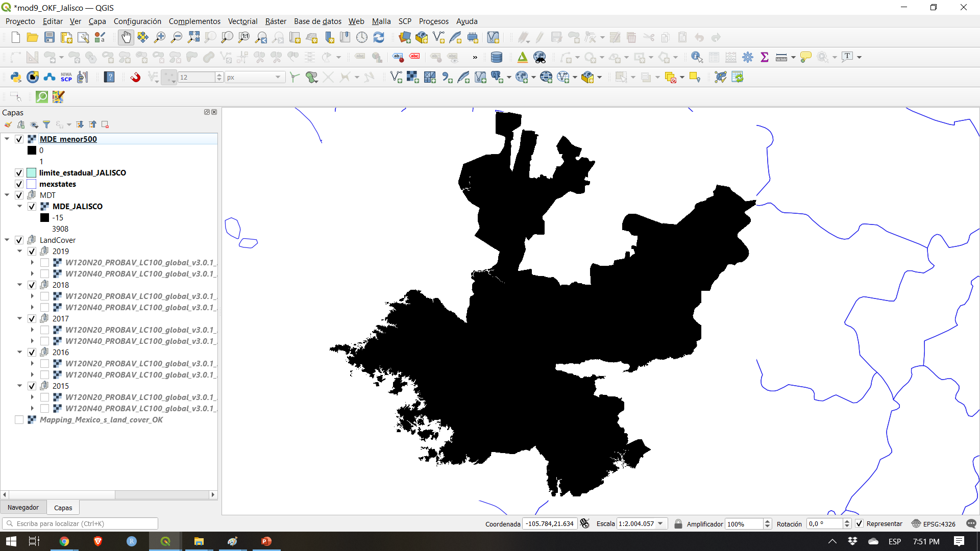The height and width of the screenshot is (551, 980).
Task: Click the Rotación value field
Action: coord(824,524)
